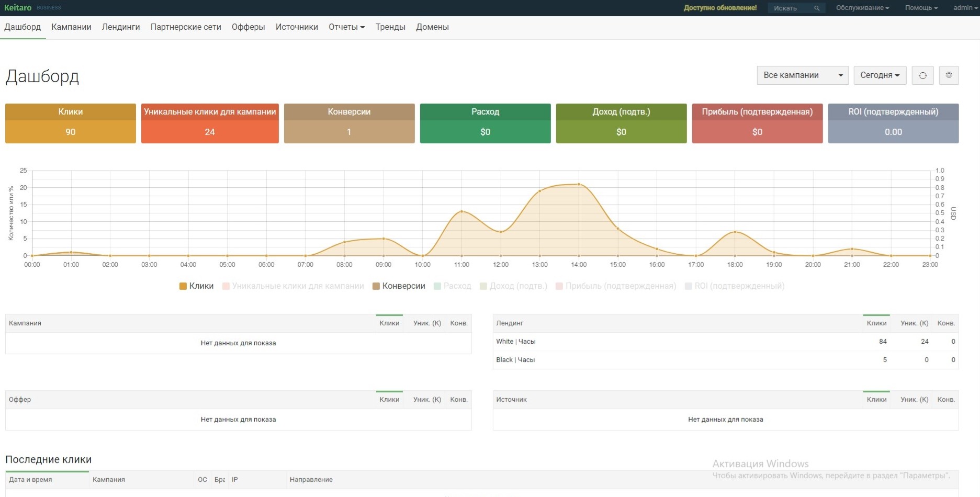Open the Партнерские сети section
Viewport: 980px width, 497px height.
pyautogui.click(x=186, y=27)
